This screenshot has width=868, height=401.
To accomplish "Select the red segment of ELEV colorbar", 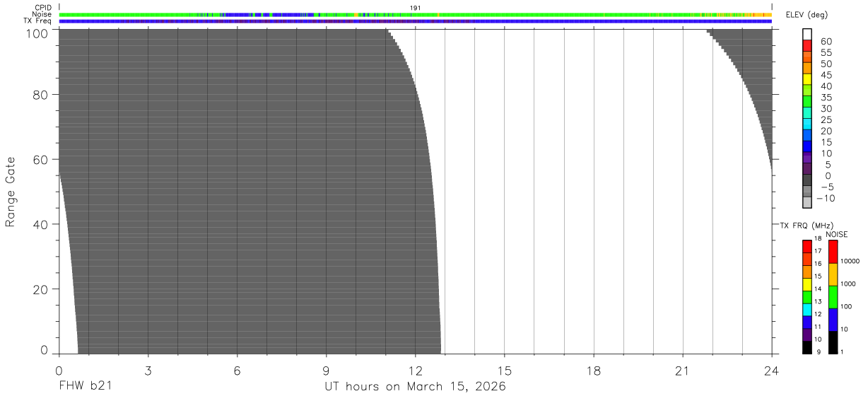I will pyautogui.click(x=807, y=45).
